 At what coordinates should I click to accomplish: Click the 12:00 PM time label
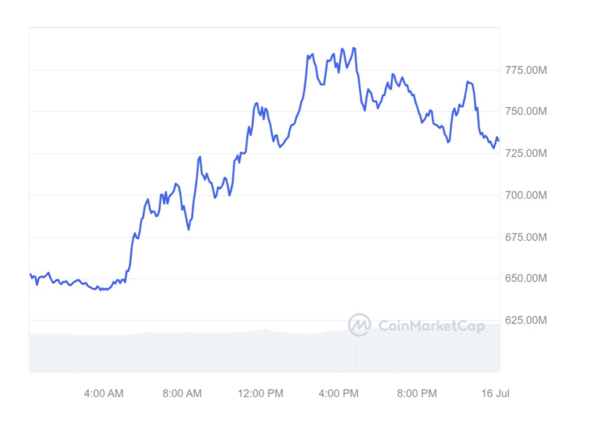pyautogui.click(x=260, y=393)
